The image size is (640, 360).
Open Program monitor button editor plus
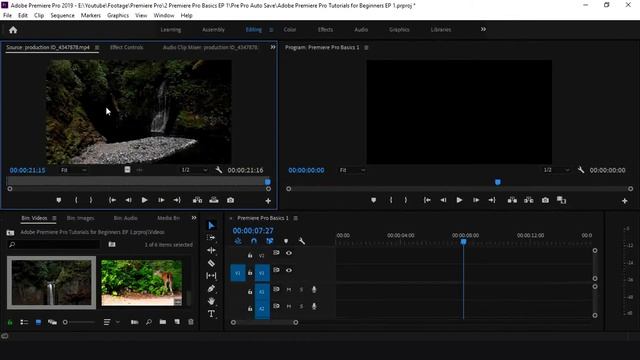[x=624, y=201]
